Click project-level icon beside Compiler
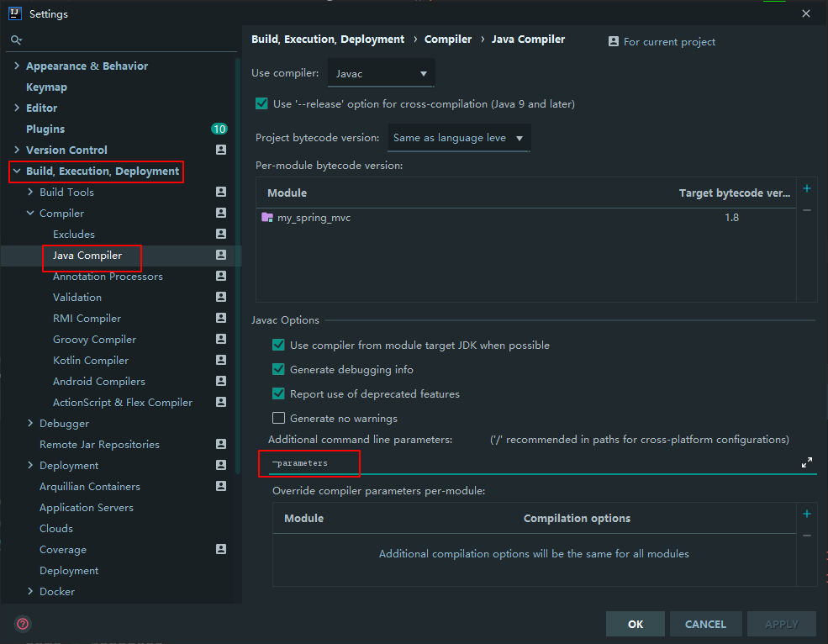This screenshot has width=828, height=644. click(x=221, y=213)
